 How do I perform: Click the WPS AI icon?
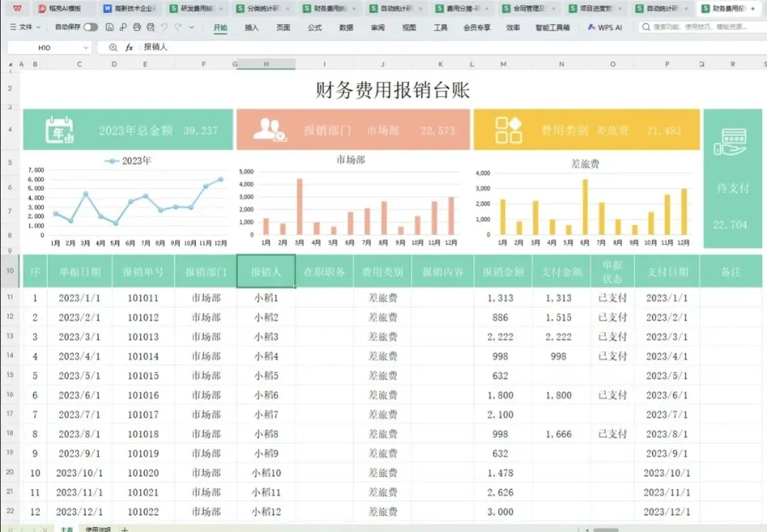[592, 28]
